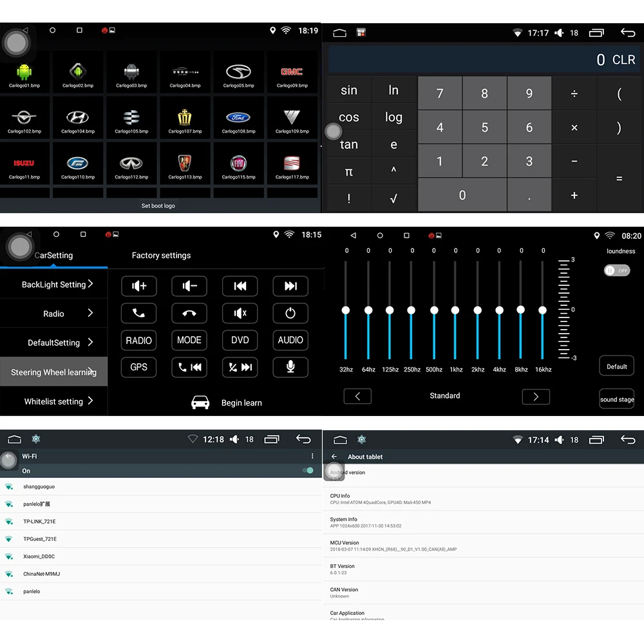Image resolution: width=644 pixels, height=644 pixels.
Task: Tap digit 7 on calculator
Action: click(x=440, y=93)
